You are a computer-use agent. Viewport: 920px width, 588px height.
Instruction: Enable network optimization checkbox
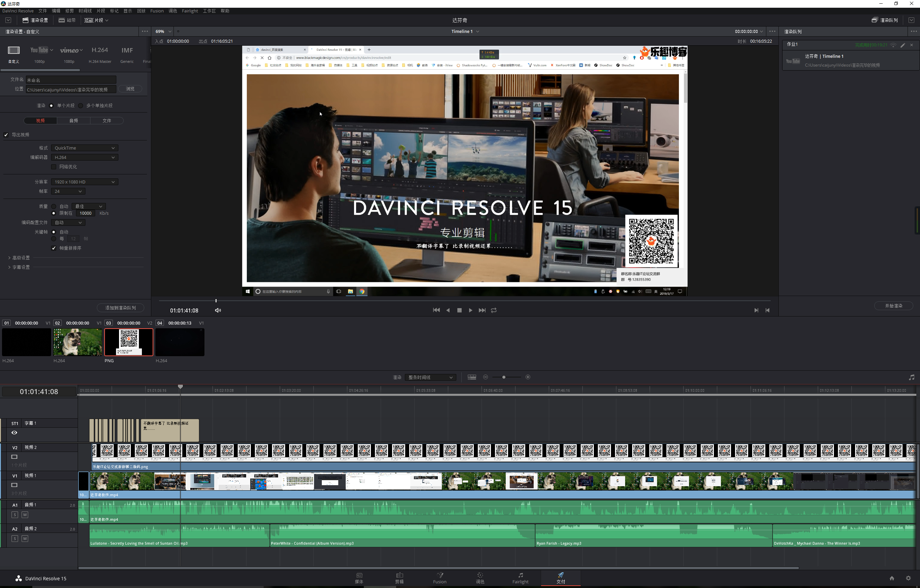[53, 167]
